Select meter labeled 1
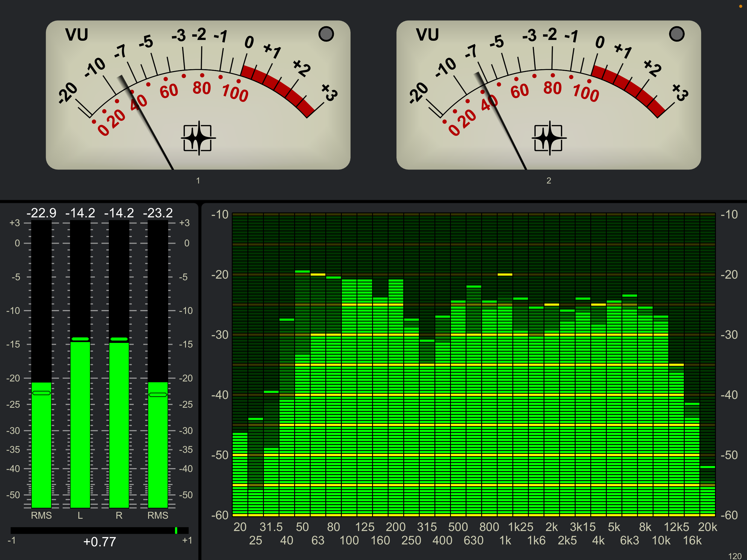 [199, 181]
